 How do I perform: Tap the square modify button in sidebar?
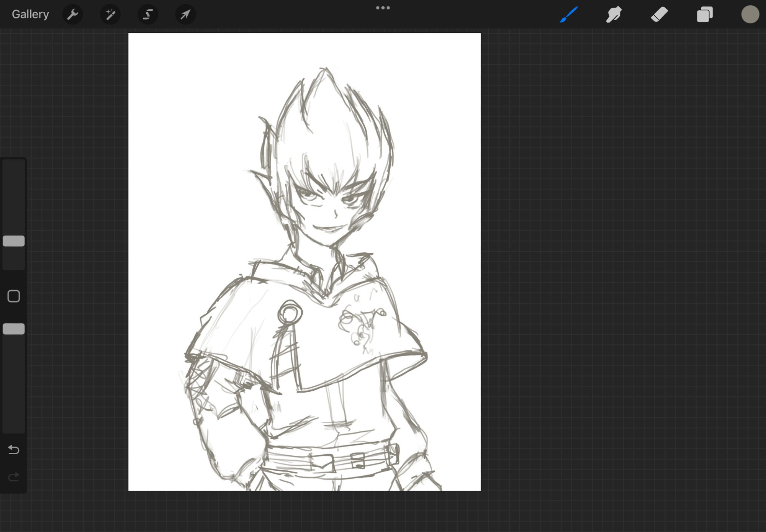point(14,296)
